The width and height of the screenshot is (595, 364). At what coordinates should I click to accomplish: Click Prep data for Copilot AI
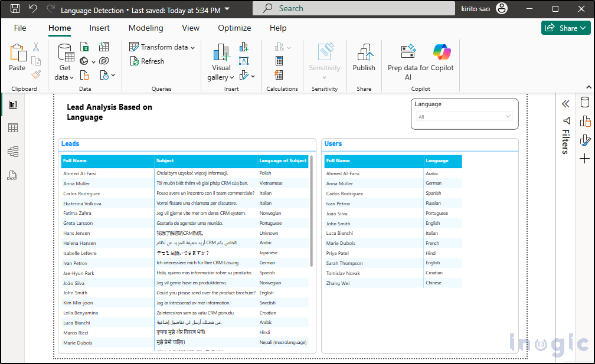pyautogui.click(x=408, y=63)
